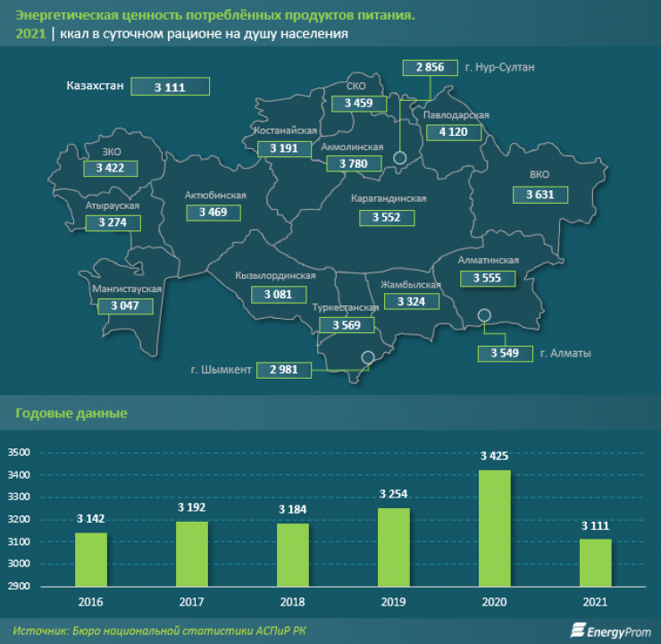Click the Shymkent city marker circle
The width and height of the screenshot is (661, 644).
pos(367,358)
